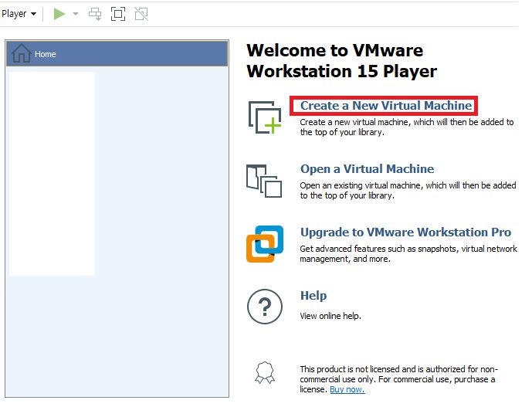Click the green power on play button

tap(59, 14)
